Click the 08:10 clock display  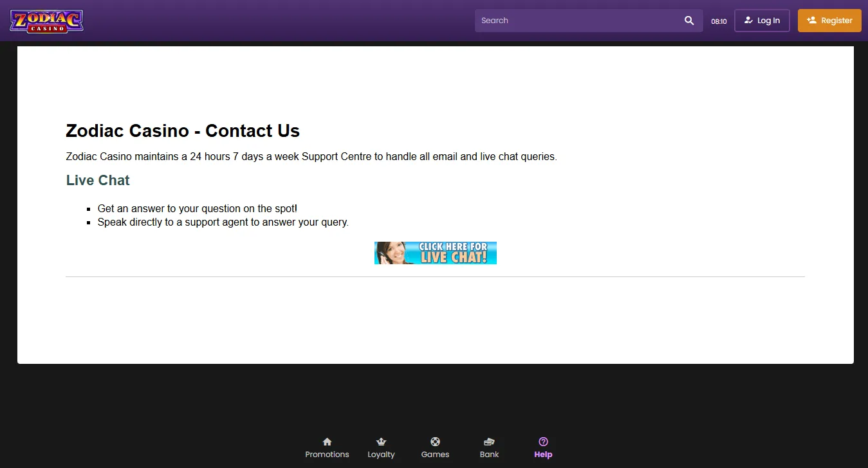tap(719, 21)
